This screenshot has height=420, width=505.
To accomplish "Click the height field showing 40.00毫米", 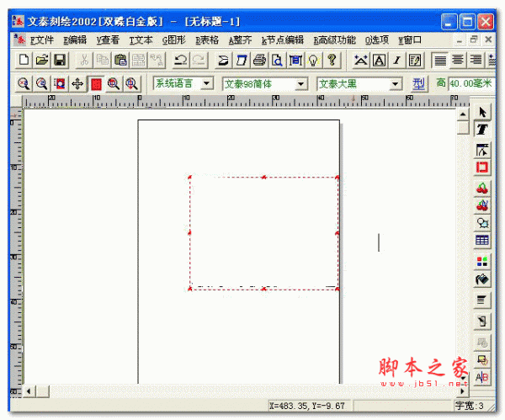I will (x=471, y=83).
